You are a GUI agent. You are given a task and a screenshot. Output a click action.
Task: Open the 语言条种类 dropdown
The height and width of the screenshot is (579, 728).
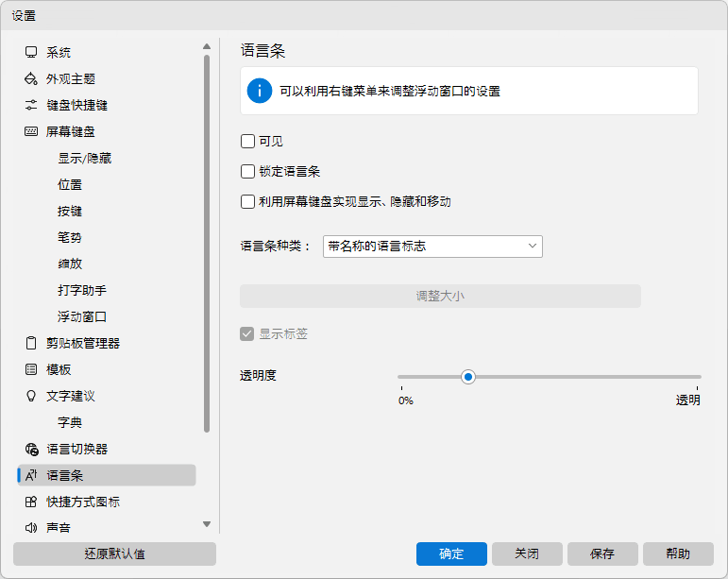point(432,247)
